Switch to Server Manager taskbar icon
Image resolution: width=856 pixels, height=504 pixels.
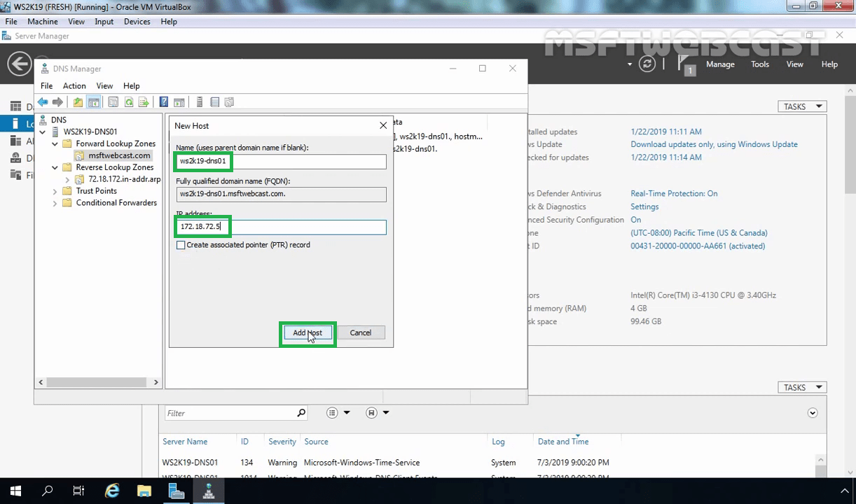[x=176, y=491]
